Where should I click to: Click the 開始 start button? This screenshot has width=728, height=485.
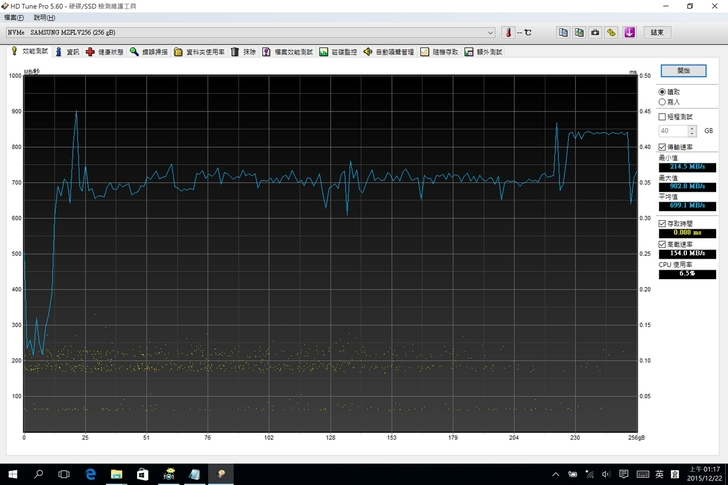[x=683, y=71]
